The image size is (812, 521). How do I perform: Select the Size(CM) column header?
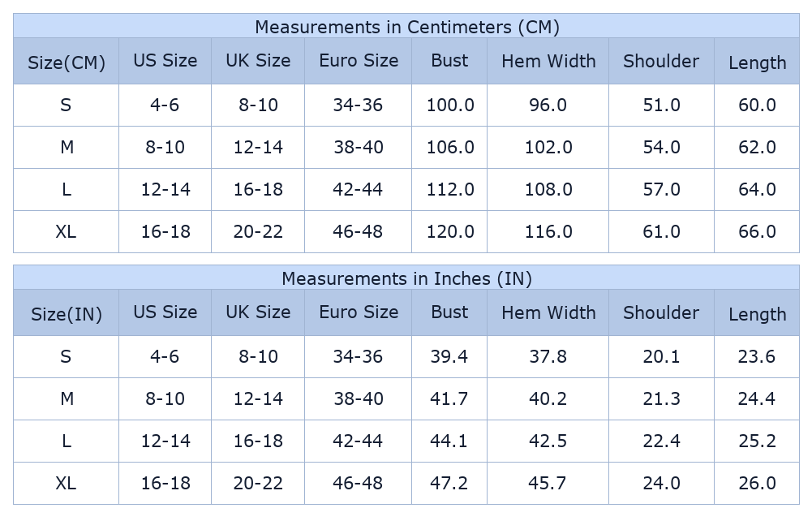pos(67,62)
